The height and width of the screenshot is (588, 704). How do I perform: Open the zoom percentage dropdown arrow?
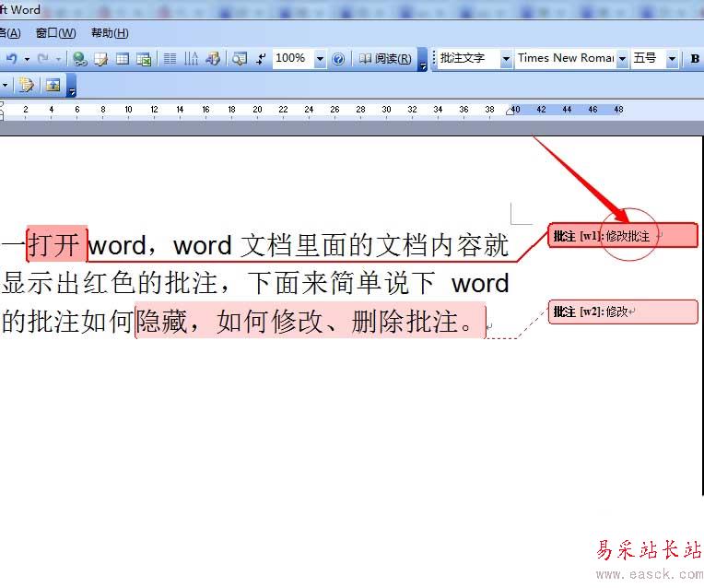point(320,59)
